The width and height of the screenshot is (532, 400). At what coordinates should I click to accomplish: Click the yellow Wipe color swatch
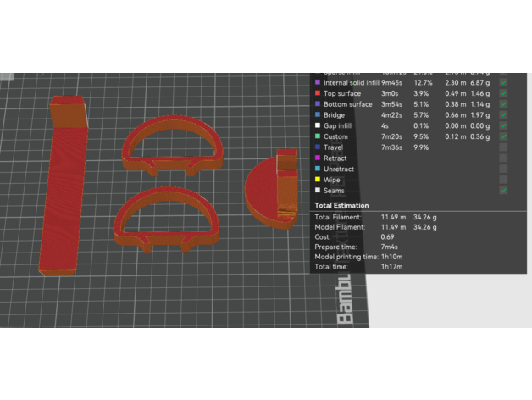point(317,180)
